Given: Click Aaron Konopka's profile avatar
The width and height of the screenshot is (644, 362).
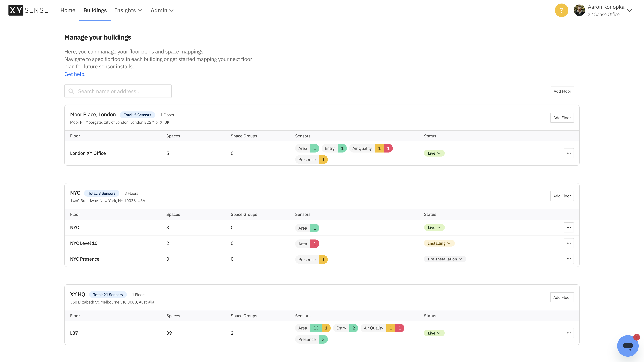Looking at the screenshot, I should click(579, 10).
